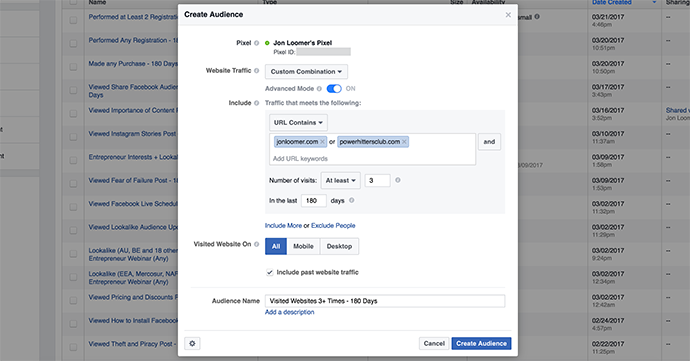Open Viewed Importance of Content audience in list

(x=133, y=111)
